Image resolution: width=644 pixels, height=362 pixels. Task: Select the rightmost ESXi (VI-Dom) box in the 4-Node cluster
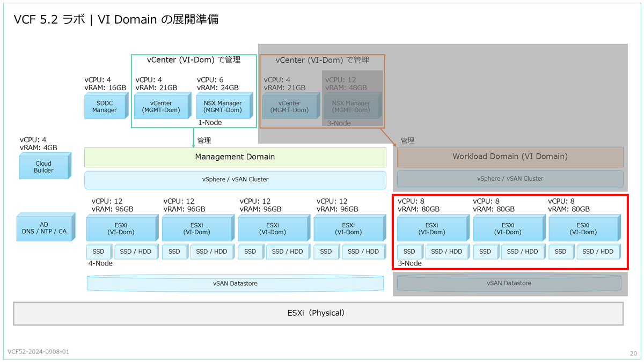(350, 227)
